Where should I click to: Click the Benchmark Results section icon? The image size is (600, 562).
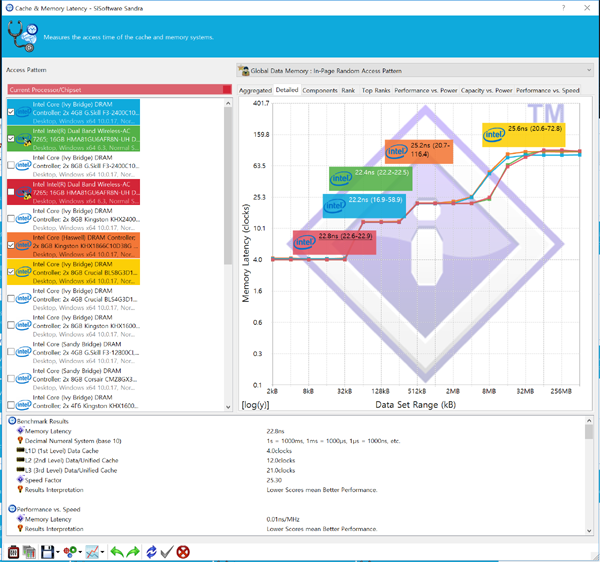coord(12,421)
